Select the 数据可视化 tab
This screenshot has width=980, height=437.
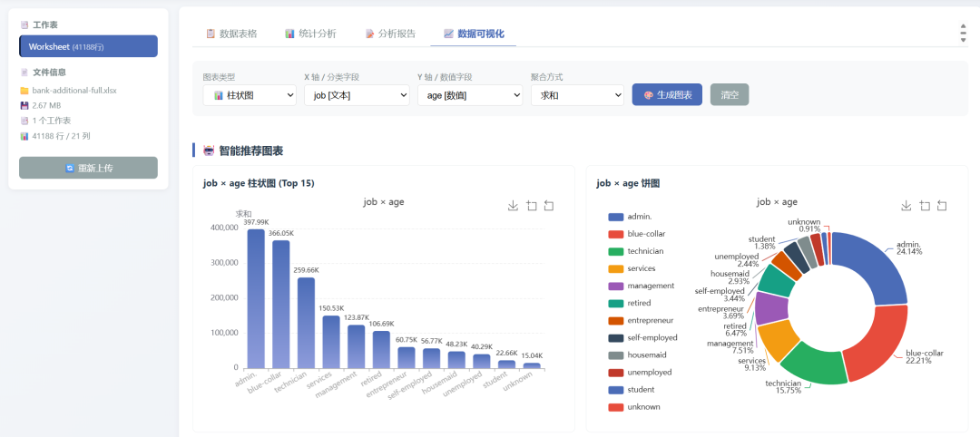click(x=474, y=34)
